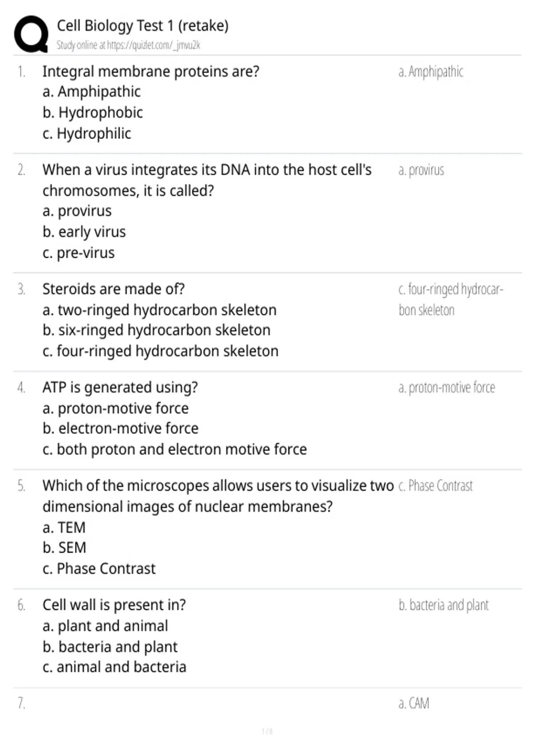
Task: Select option b. SEM in question 5
Action: (64, 548)
